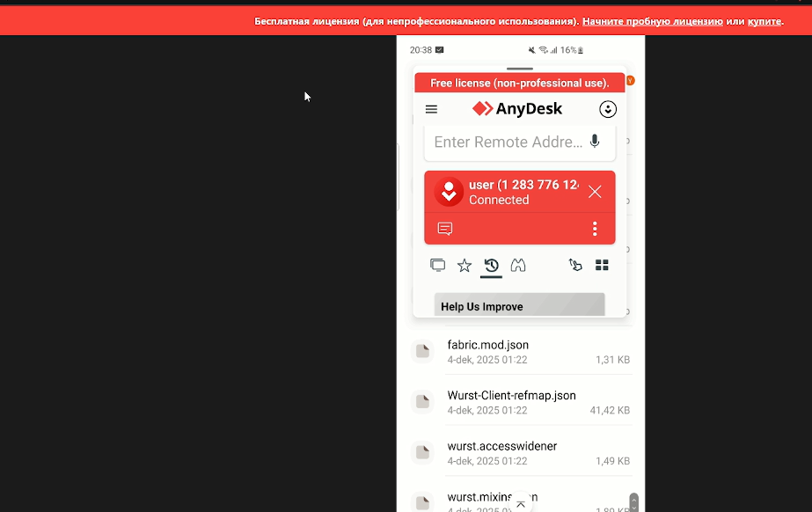Click the touch gesture hand icon
This screenshot has width=812, height=512.
point(575,265)
